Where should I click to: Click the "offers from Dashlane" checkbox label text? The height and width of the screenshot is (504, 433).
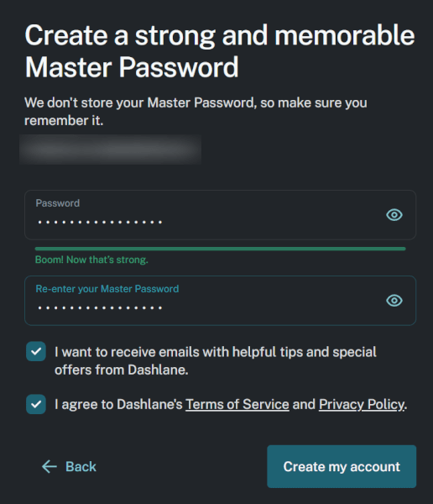point(121,370)
